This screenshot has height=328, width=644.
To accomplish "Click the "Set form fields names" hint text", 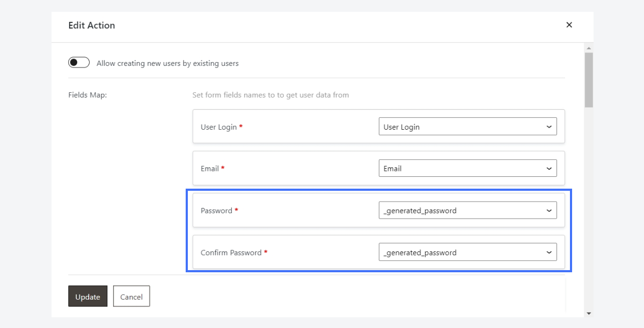I will pos(270,95).
